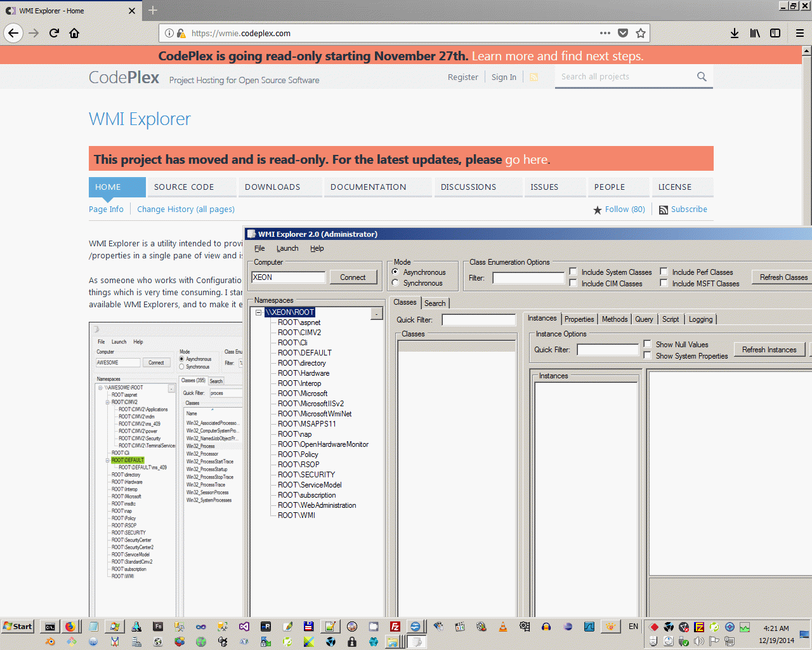Reload the page with the refresh icon
The width and height of the screenshot is (812, 650).
[54, 33]
